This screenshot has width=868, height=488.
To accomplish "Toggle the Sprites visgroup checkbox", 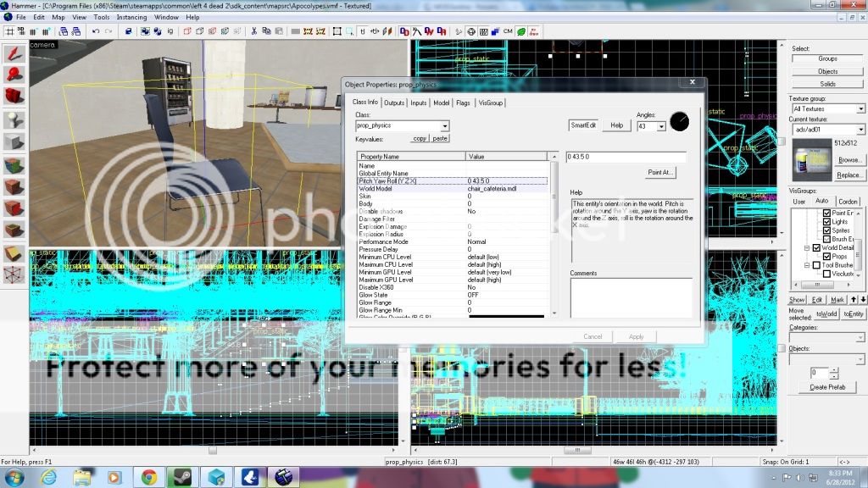I will coord(827,230).
